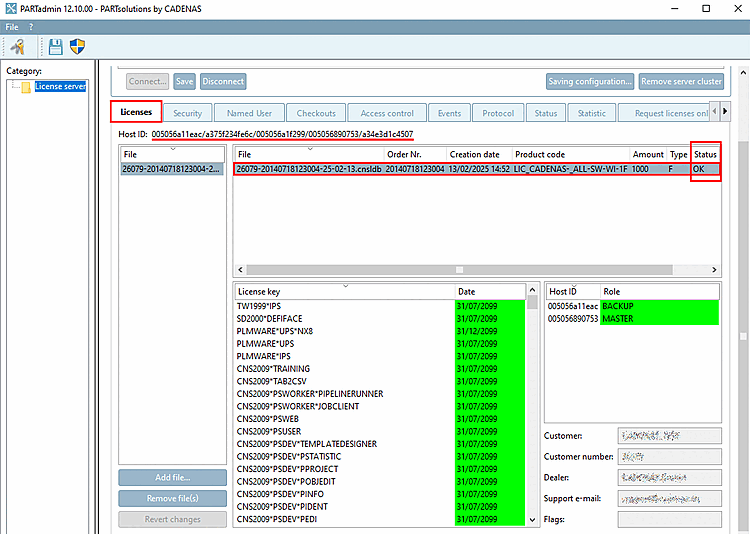Open the File menu
This screenshot has width=750, height=534.
click(x=12, y=26)
